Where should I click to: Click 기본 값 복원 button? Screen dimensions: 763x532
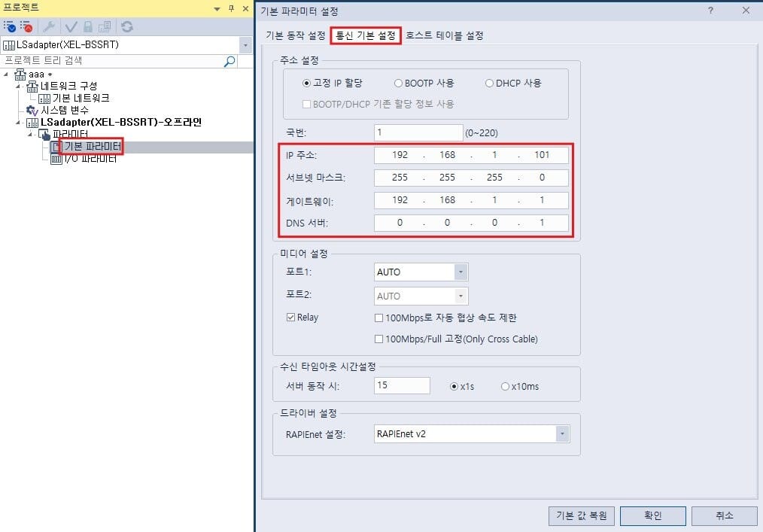tap(582, 515)
